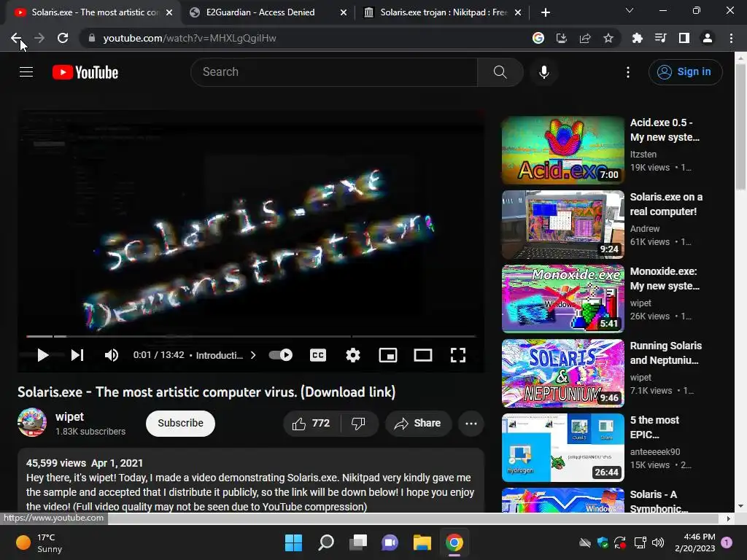747x560 pixels.
Task: Open the wipet channel name link
Action: (69, 416)
